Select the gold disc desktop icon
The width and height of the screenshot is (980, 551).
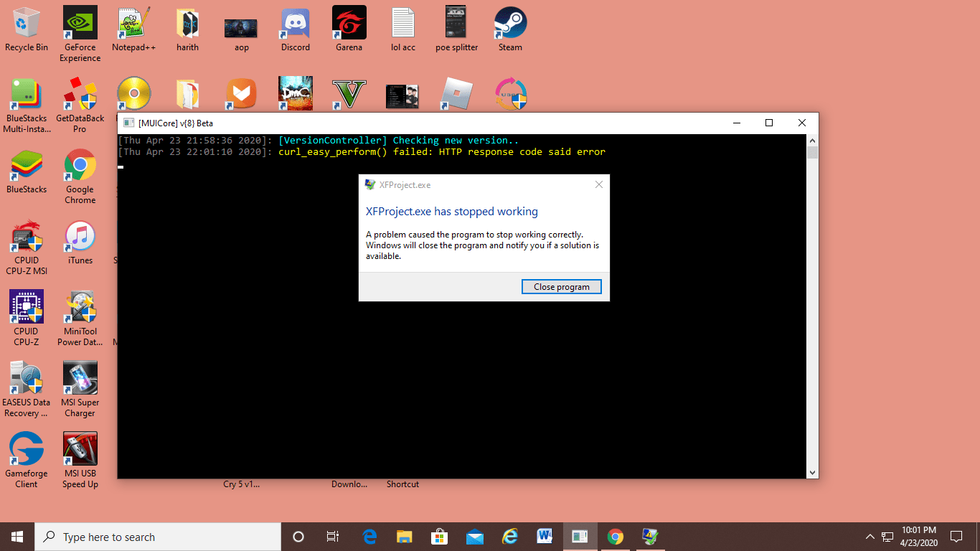click(x=134, y=93)
